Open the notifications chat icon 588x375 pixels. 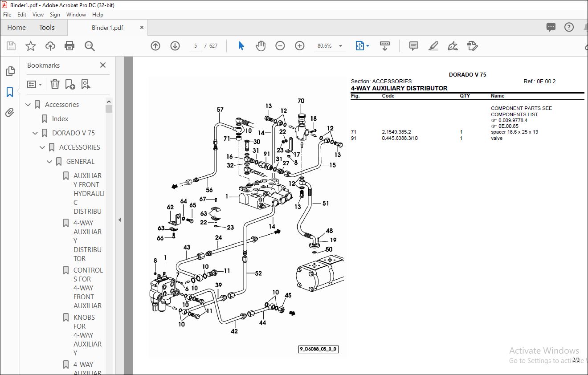point(551,27)
